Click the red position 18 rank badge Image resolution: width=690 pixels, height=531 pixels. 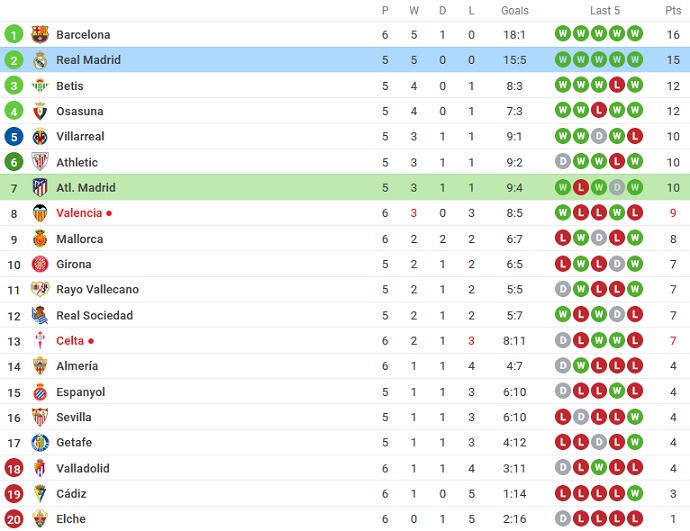[14, 468]
